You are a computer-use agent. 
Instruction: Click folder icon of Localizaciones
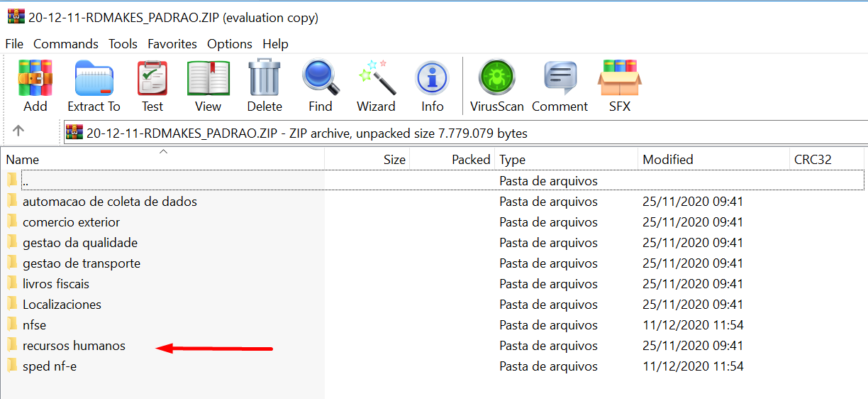click(x=12, y=304)
